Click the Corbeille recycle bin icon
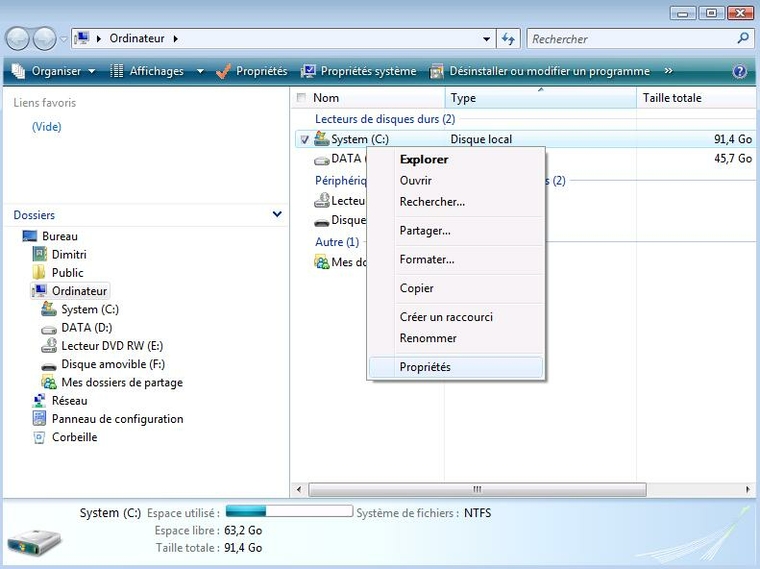 39,437
